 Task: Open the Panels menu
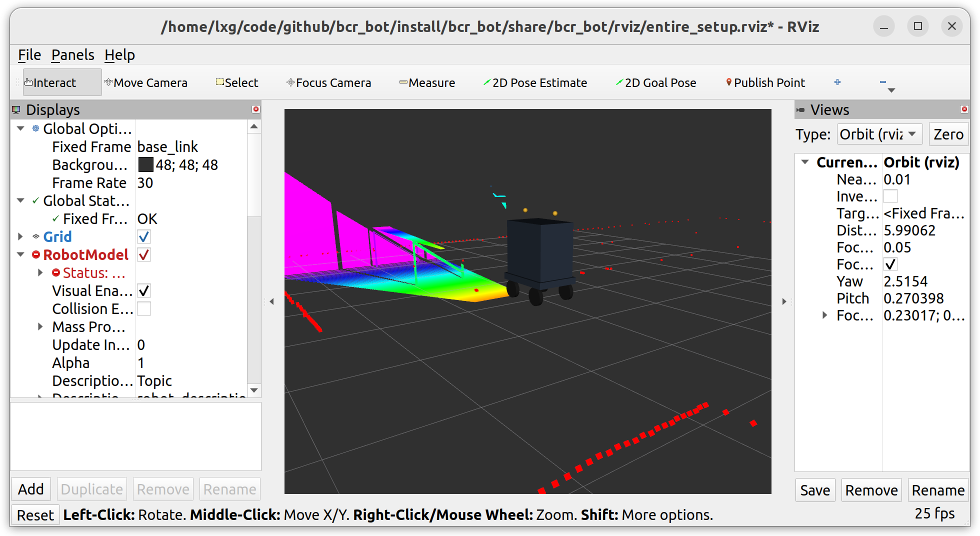pos(73,54)
